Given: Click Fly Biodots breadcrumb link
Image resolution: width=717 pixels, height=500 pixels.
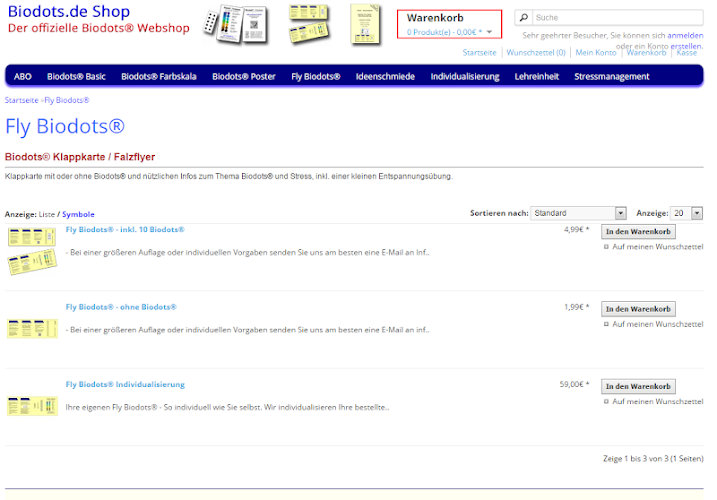Looking at the screenshot, I should pyautogui.click(x=67, y=100).
